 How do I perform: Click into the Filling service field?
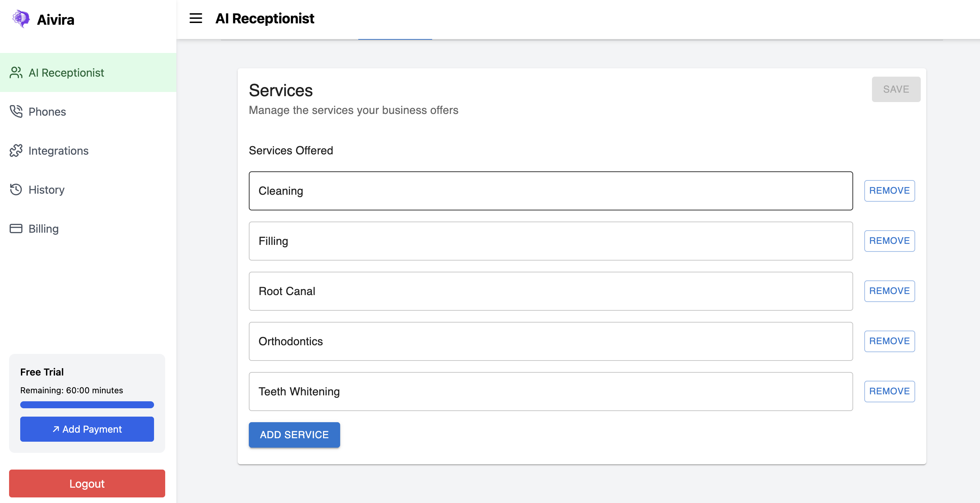click(550, 241)
